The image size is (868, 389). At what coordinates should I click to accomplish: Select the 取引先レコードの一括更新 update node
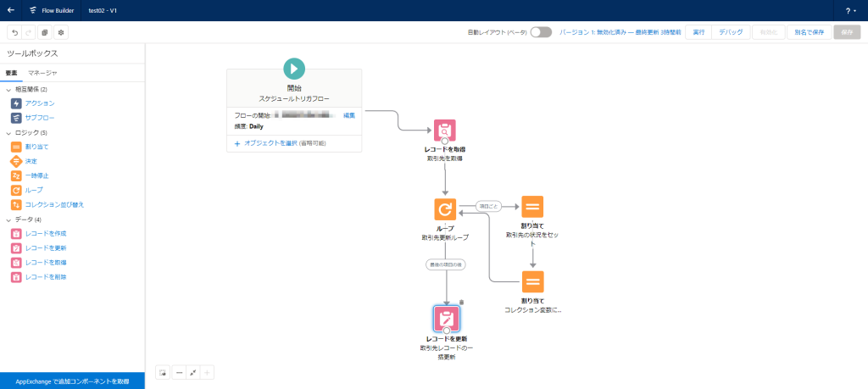(x=446, y=318)
